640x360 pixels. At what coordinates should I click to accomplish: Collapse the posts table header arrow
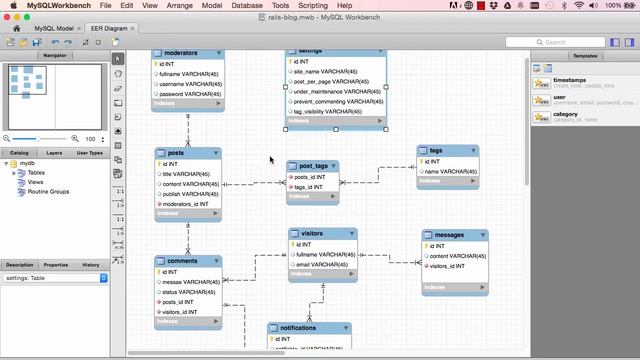point(216,153)
